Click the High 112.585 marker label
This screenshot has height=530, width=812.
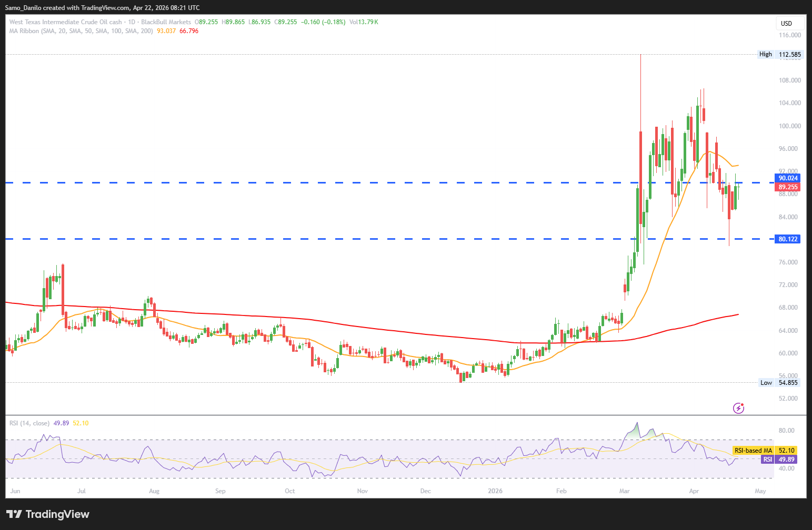(780, 54)
